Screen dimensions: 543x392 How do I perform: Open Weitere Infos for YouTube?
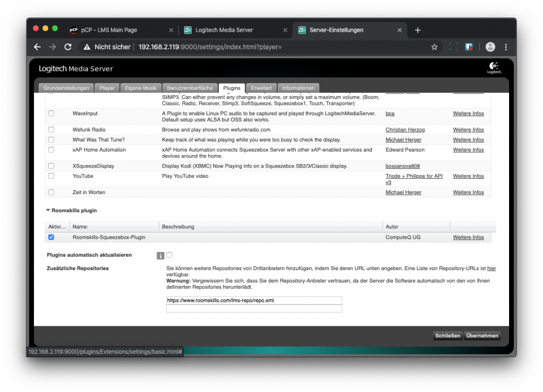[468, 176]
